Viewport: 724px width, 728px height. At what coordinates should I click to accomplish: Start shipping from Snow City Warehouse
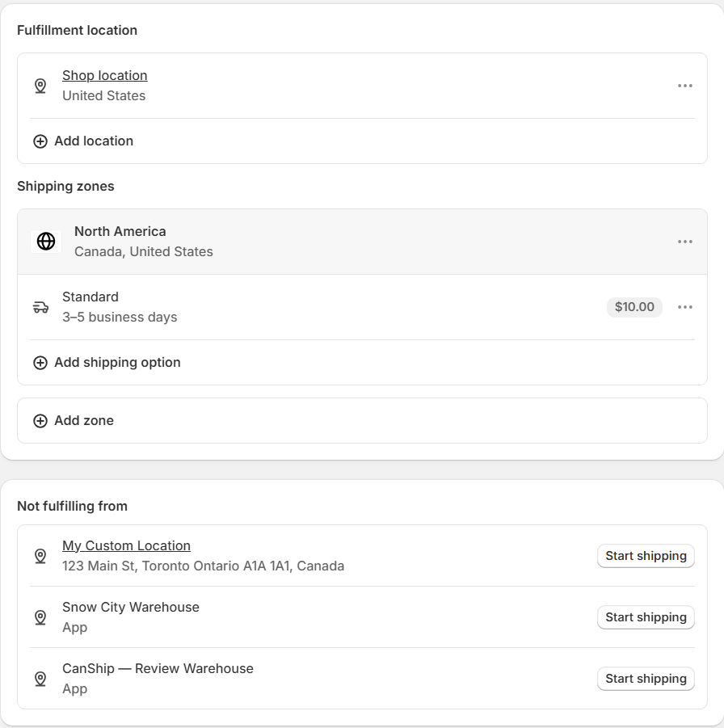coord(646,617)
